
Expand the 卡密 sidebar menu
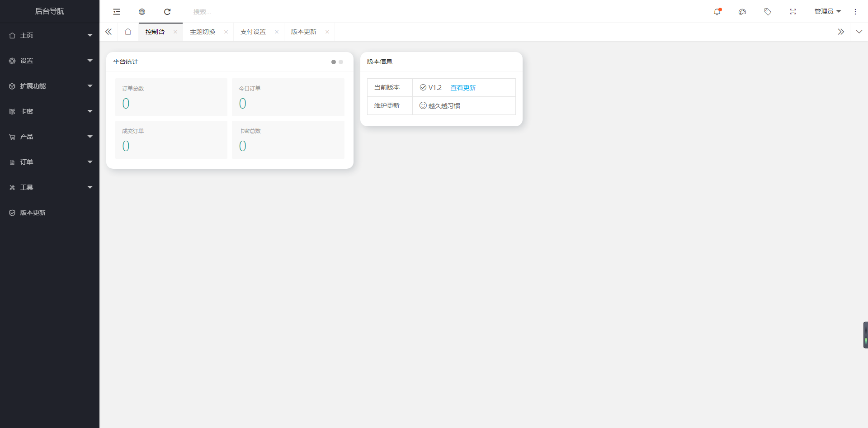[x=50, y=111]
